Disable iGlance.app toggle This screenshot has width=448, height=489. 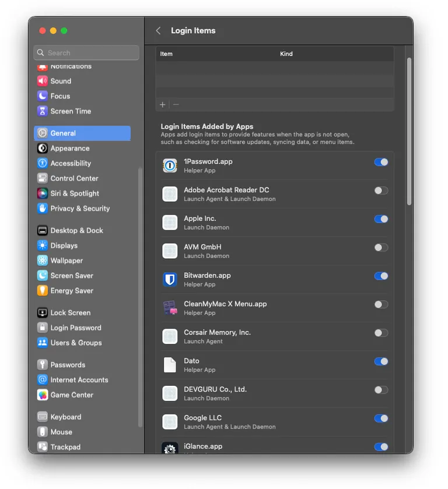381,447
